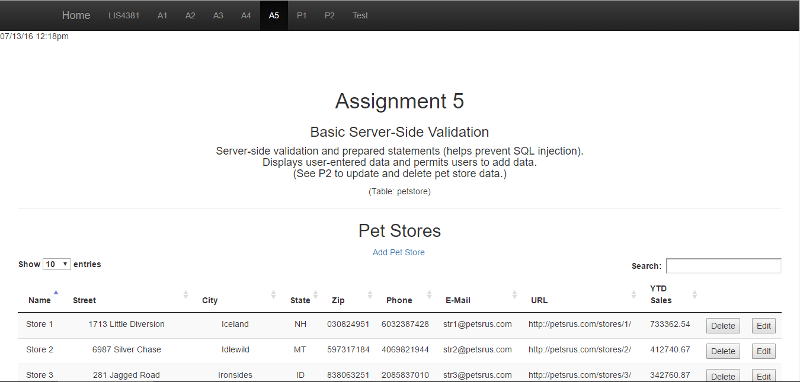Select the Store 2 name cell
The image size is (800, 382).
click(40, 350)
